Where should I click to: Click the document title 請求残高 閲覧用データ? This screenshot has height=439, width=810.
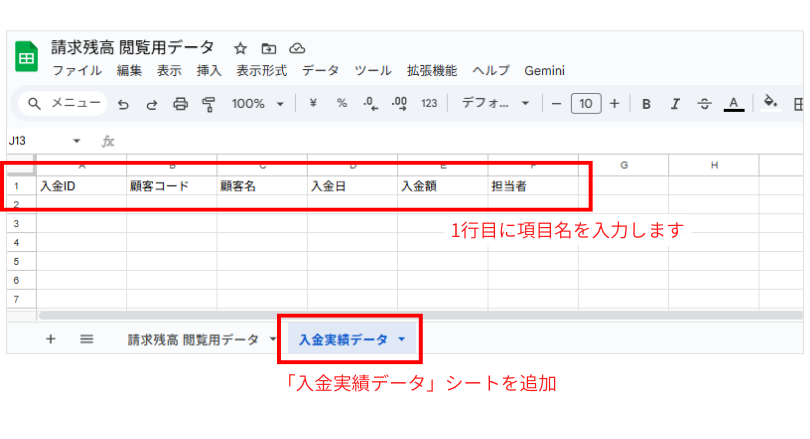coord(133,48)
